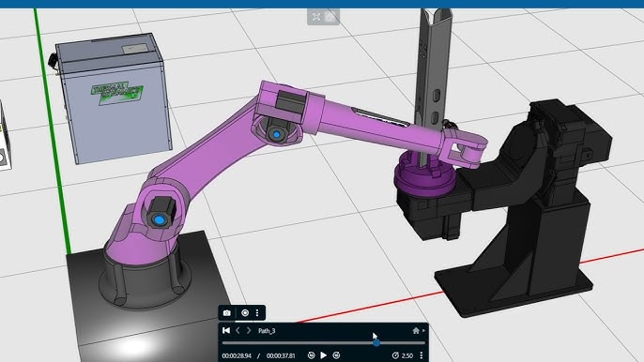
Task: Go to the next path
Action: coord(249,330)
